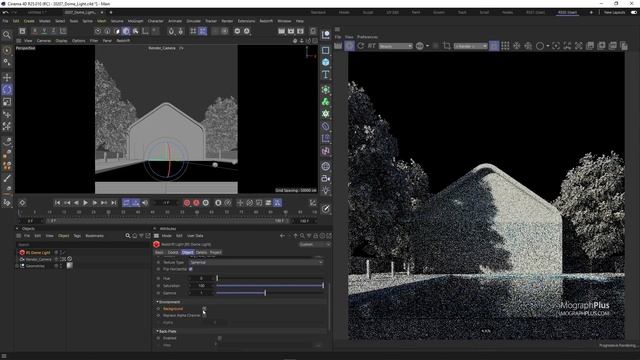Open the render settings clapper icon
The image size is (640, 360).
(300, 31)
